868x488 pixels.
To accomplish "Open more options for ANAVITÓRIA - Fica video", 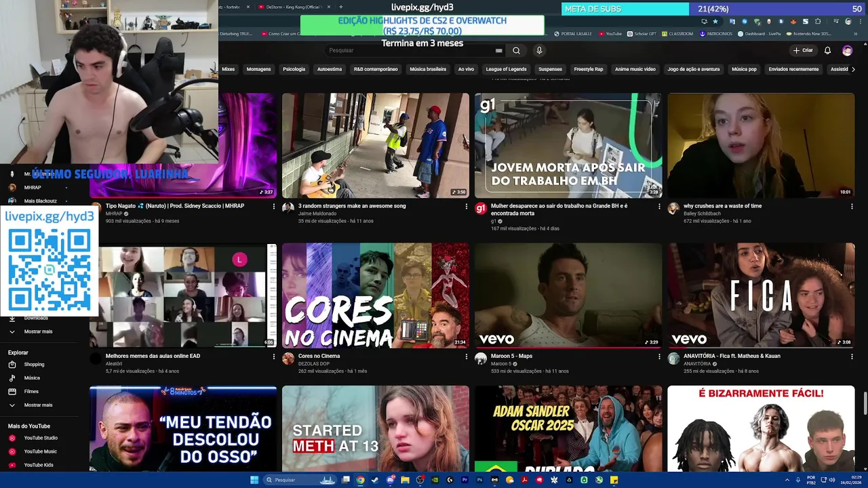I will [852, 357].
